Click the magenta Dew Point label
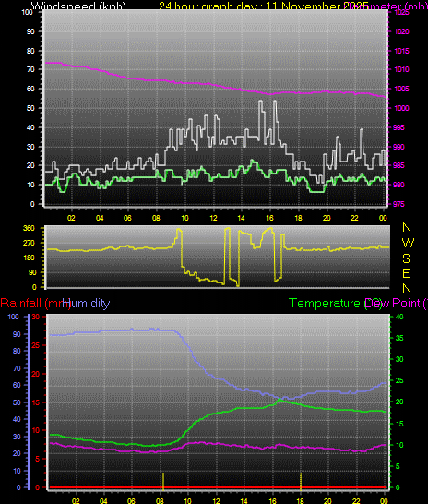Screen dimensions: 428x504 tap(396, 303)
